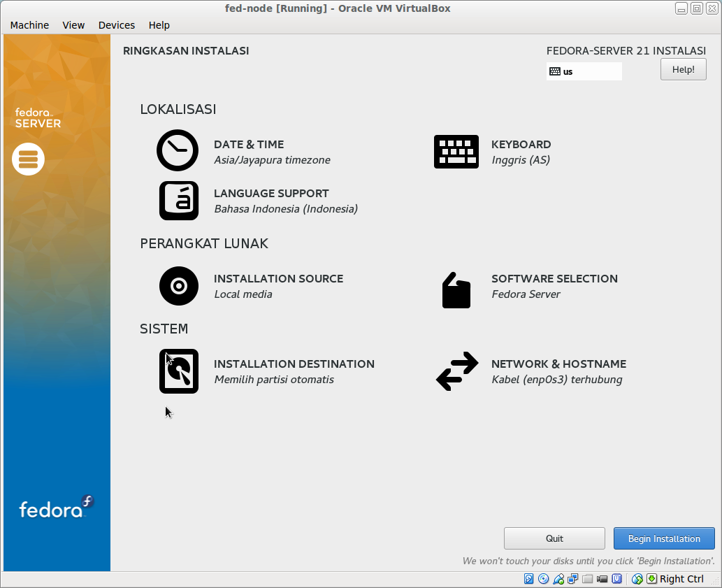Select SOFTWARE SELECTION heading
The width and height of the screenshot is (722, 588).
pyautogui.click(x=554, y=278)
